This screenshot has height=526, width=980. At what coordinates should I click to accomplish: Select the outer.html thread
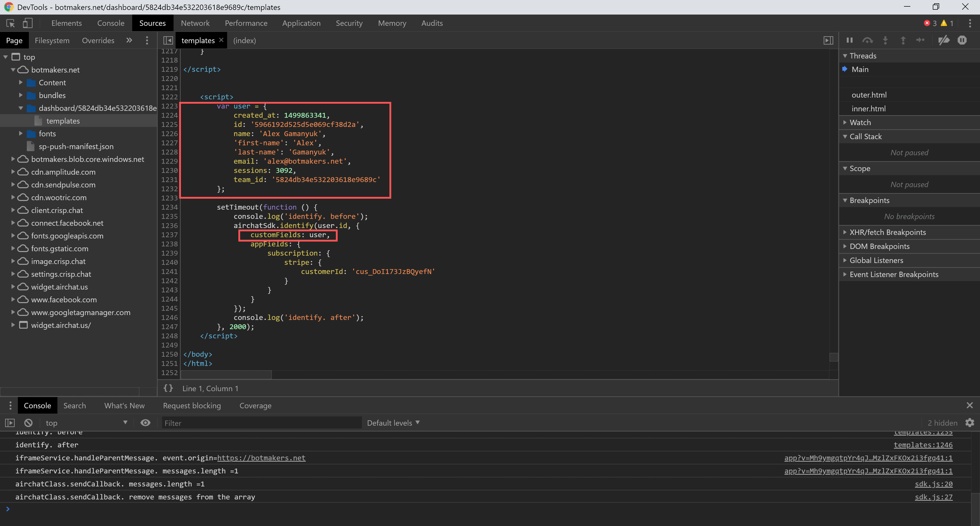point(869,95)
